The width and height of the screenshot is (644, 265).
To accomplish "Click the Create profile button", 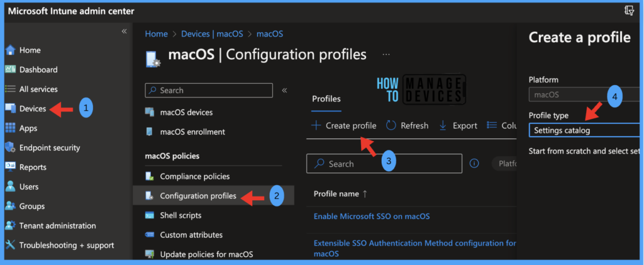I will pos(344,125).
